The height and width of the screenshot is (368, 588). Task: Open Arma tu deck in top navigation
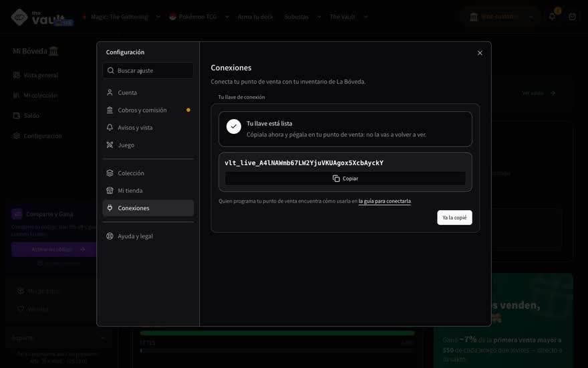255,17
